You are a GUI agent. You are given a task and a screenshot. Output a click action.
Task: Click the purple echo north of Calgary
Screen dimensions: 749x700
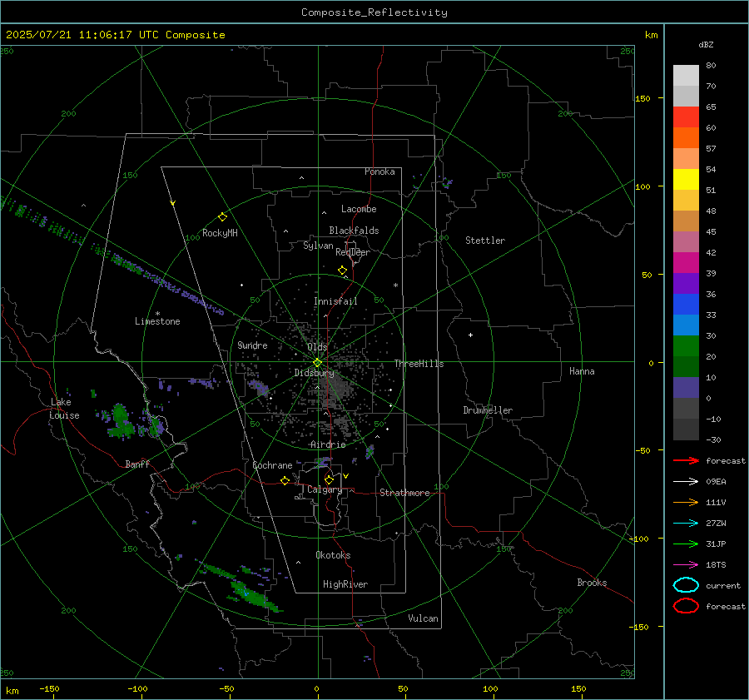324,462
